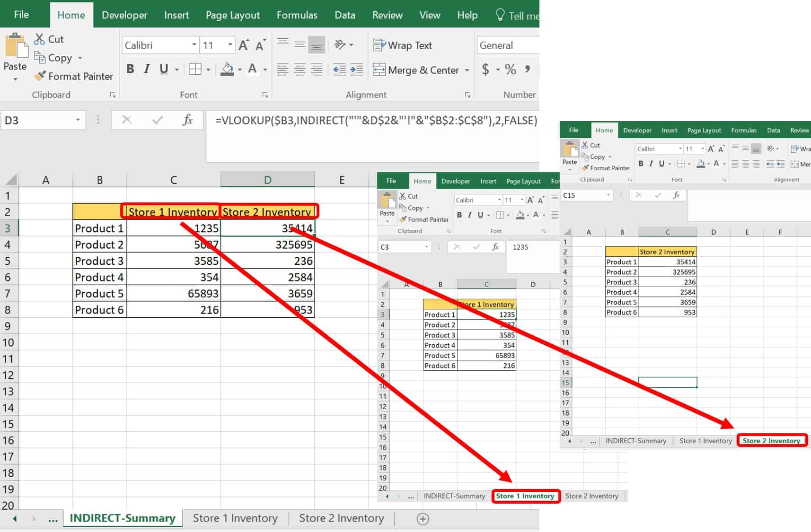Click accounting dollar format icon

click(485, 70)
